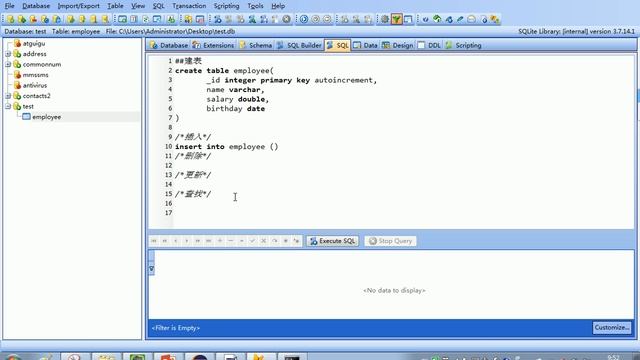Viewport: 640px width, 360px height.
Task: Switch to the Scripting tab
Action: click(x=464, y=45)
